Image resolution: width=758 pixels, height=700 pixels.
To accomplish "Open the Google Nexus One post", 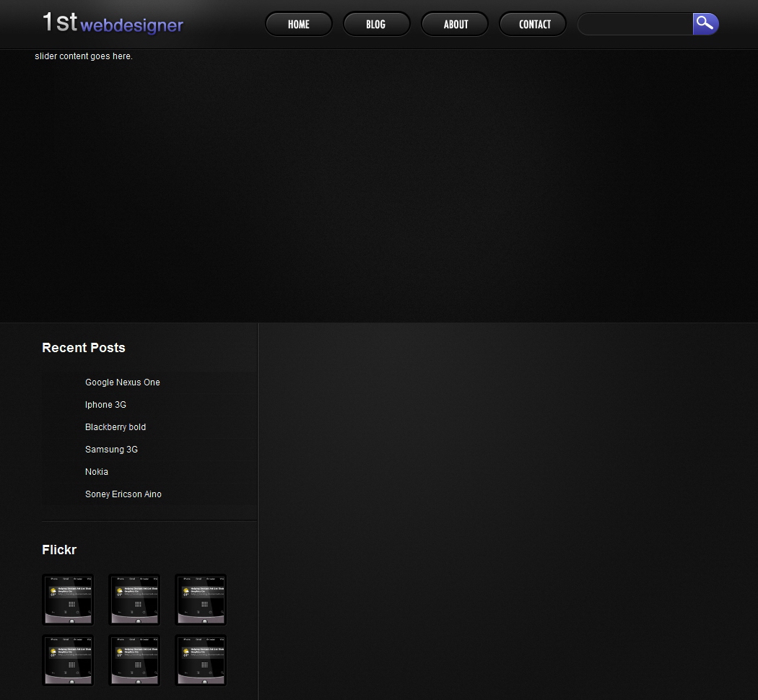I will [123, 382].
